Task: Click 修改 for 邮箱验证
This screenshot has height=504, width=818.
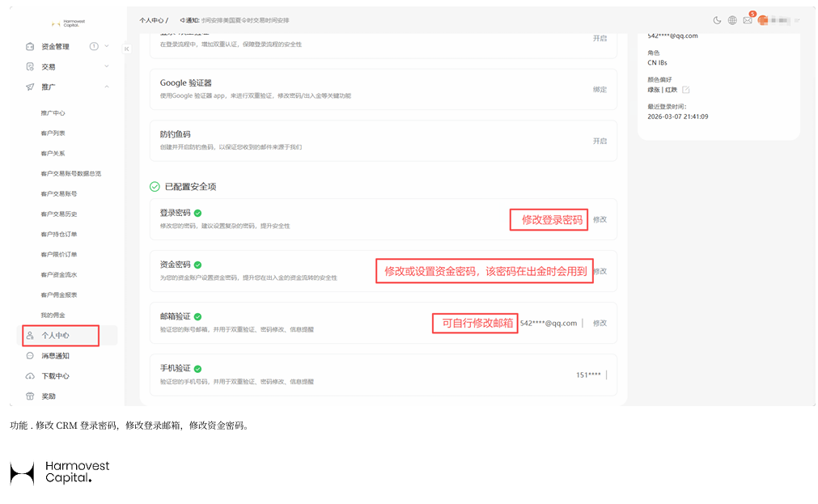Action: pyautogui.click(x=600, y=324)
